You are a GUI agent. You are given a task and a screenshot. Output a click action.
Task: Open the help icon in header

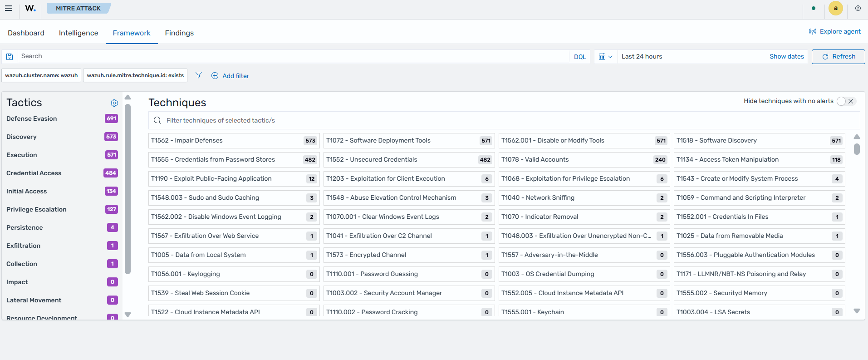coord(858,8)
